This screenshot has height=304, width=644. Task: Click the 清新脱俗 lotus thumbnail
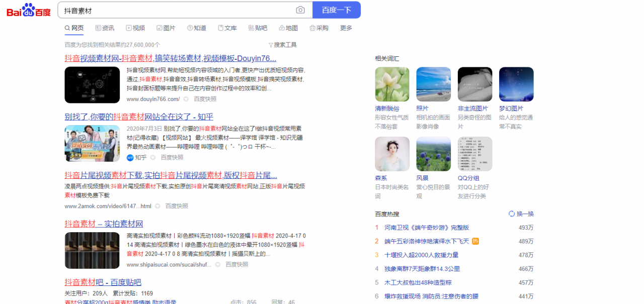coord(392,84)
